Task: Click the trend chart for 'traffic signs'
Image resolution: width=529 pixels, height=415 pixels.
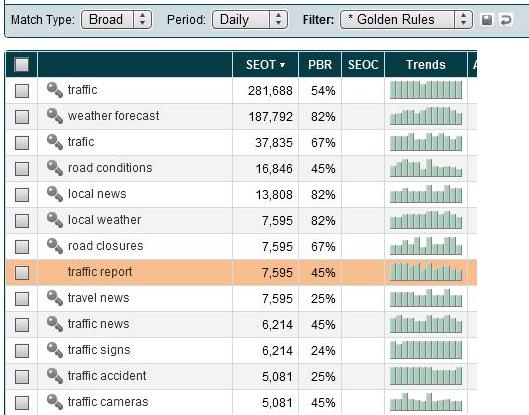Action: 426,350
